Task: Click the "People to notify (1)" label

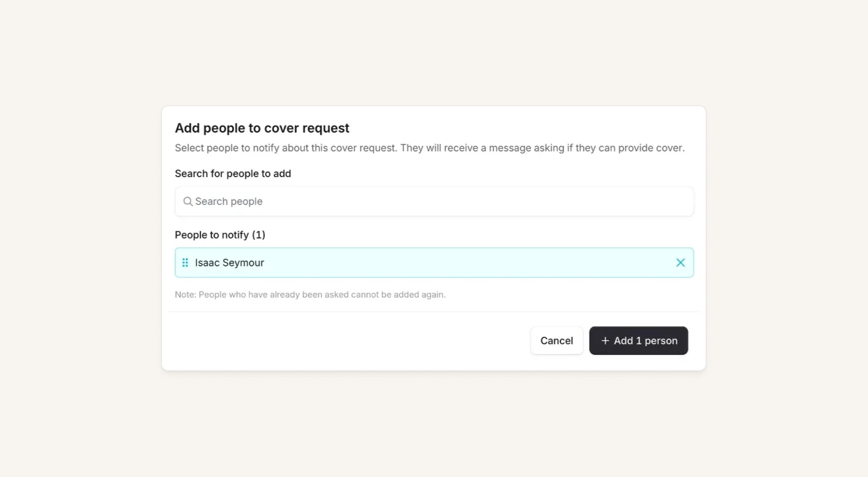Action: tap(220, 235)
